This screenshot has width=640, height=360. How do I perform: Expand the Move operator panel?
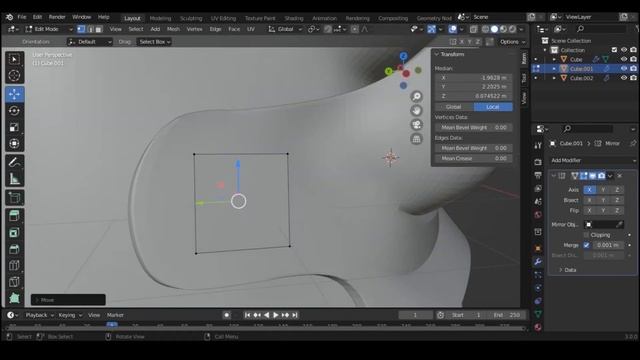(x=68, y=300)
